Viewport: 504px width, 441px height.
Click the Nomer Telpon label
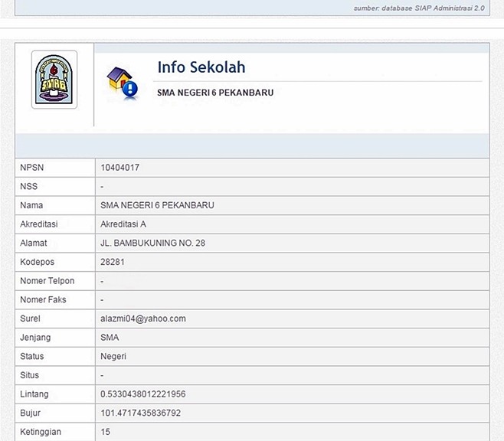tap(47, 281)
